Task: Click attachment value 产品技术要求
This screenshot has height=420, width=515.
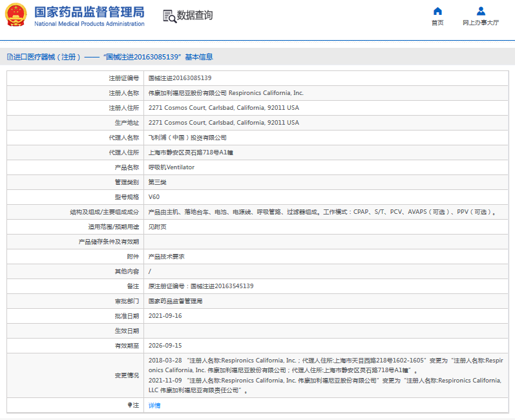Action: click(167, 257)
